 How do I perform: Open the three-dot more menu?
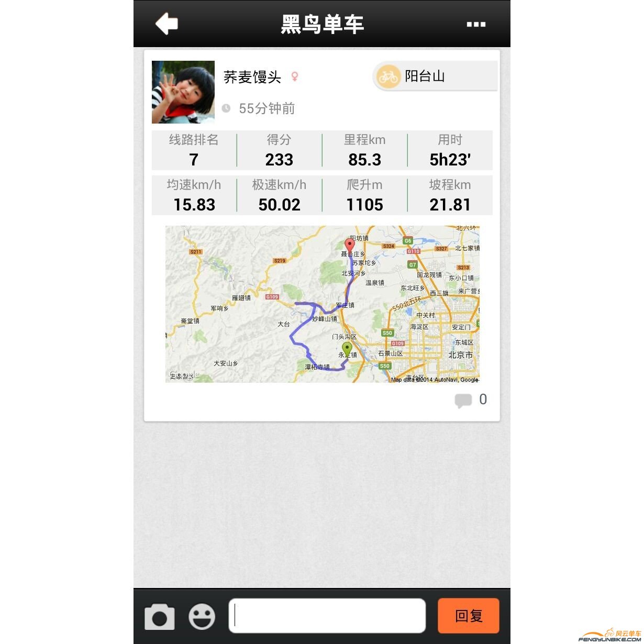pyautogui.click(x=476, y=24)
